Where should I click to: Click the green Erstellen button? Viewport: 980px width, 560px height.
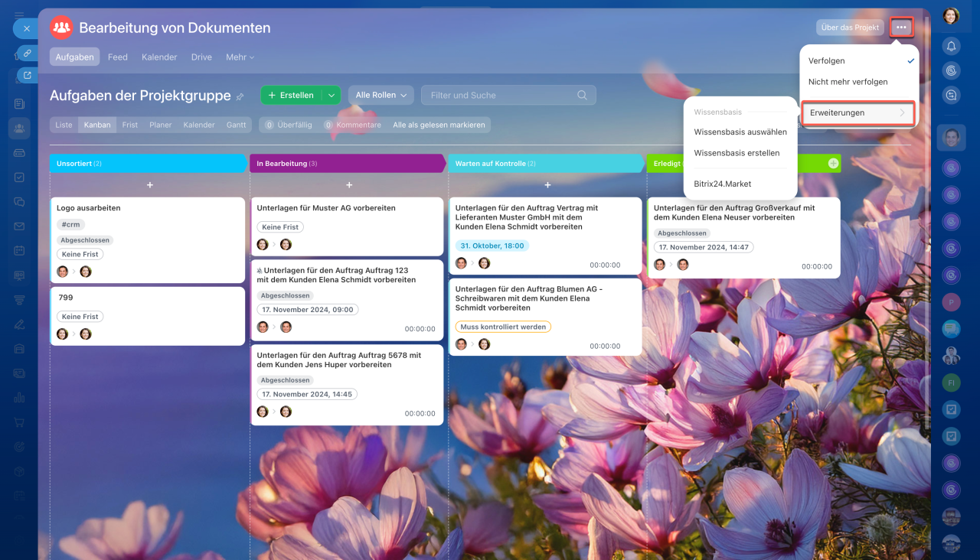coord(291,95)
